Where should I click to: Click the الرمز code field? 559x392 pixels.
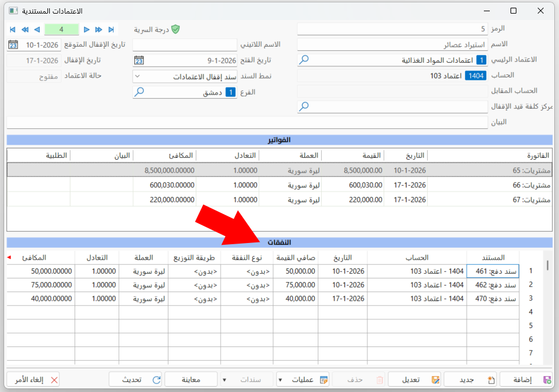click(392, 29)
